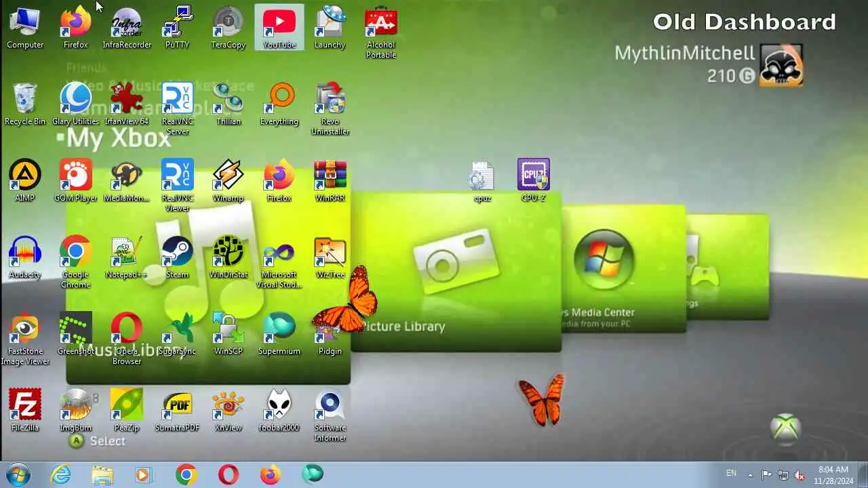Select the IrfanView 64 shortcut

point(127,104)
